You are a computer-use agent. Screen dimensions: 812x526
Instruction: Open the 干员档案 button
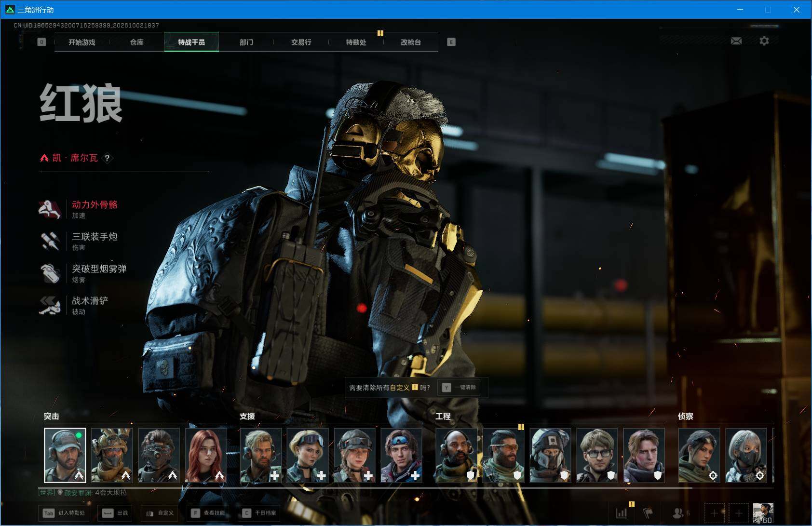coord(259,513)
